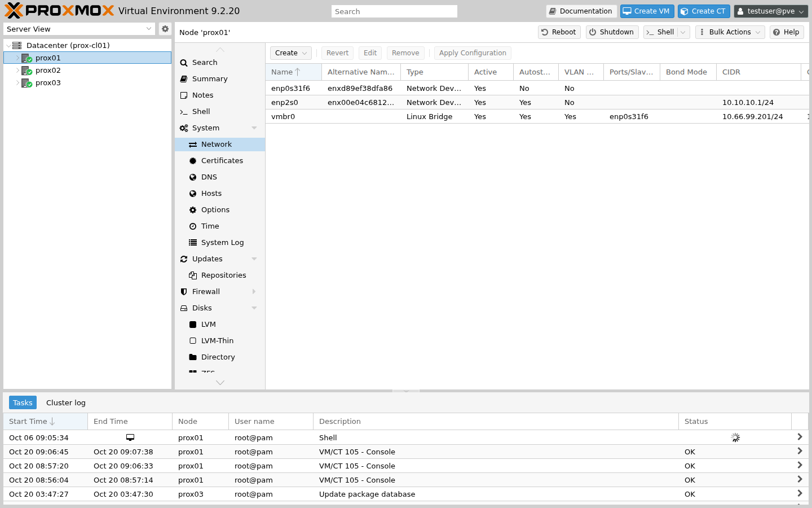812x508 pixels.
Task: Switch to the Cluster log tab
Action: [x=66, y=402]
